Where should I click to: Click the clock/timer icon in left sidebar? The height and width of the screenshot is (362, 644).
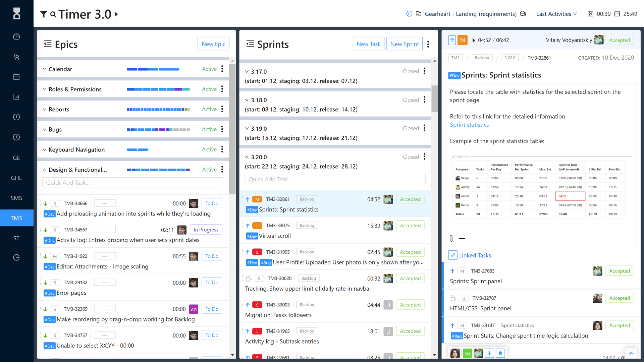click(x=16, y=117)
